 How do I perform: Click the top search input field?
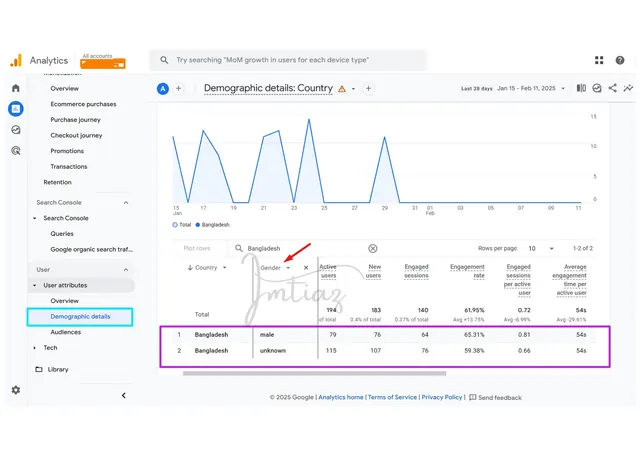click(288, 60)
